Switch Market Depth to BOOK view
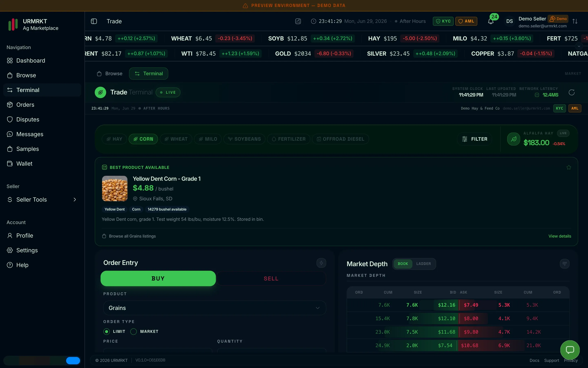The width and height of the screenshot is (588, 368). coord(403,264)
